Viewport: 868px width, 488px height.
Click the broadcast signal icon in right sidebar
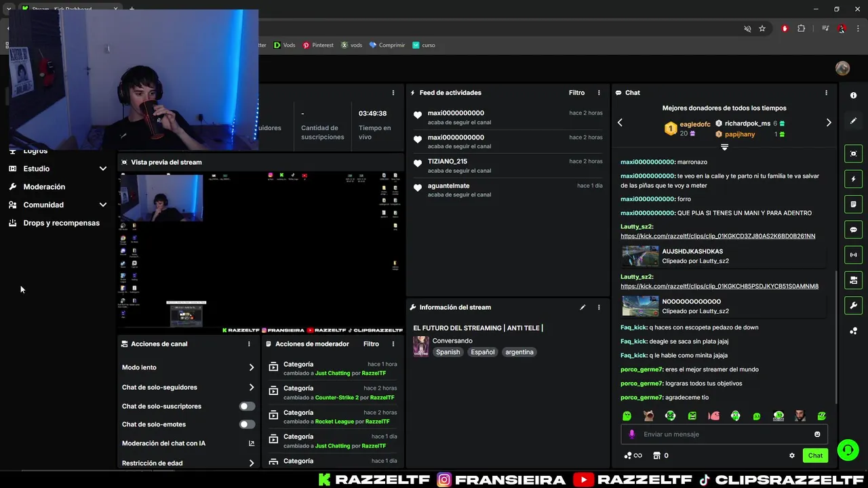coord(853,255)
